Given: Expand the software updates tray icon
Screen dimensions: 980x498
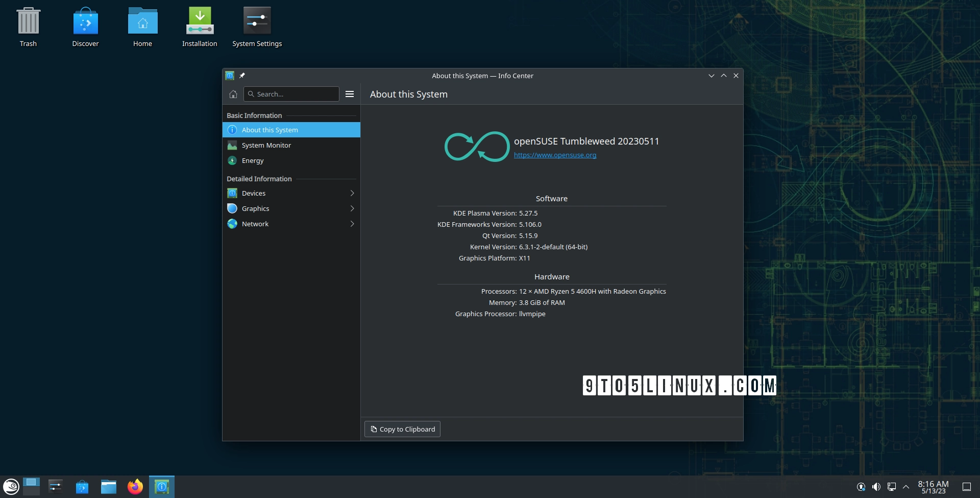Looking at the screenshot, I should (x=861, y=486).
